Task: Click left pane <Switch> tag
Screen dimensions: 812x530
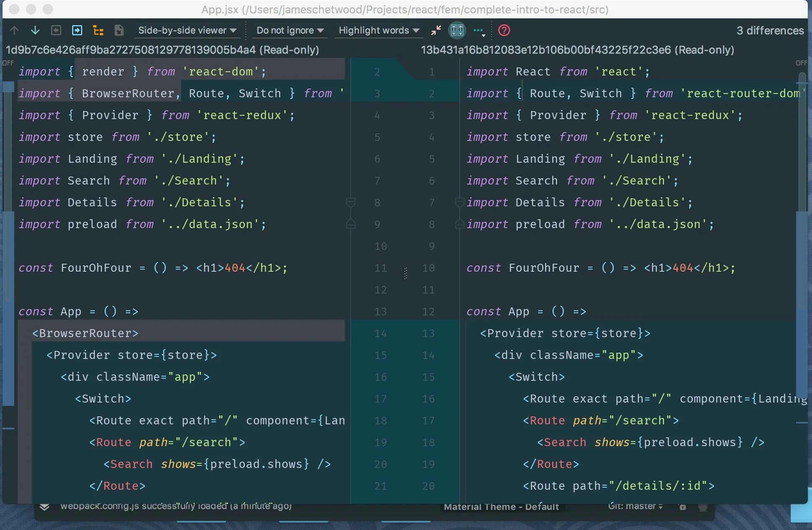Action: (x=103, y=399)
